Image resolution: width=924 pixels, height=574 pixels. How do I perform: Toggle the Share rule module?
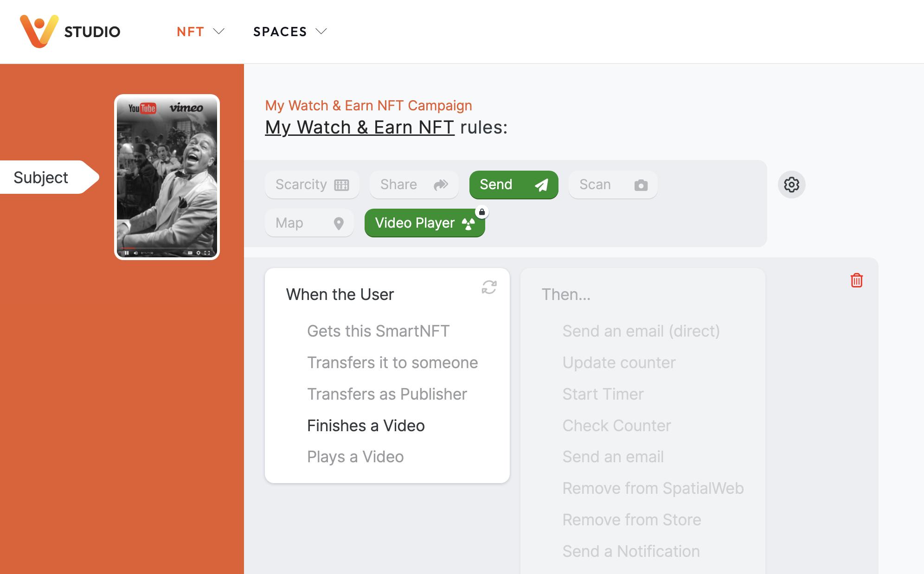(x=414, y=185)
